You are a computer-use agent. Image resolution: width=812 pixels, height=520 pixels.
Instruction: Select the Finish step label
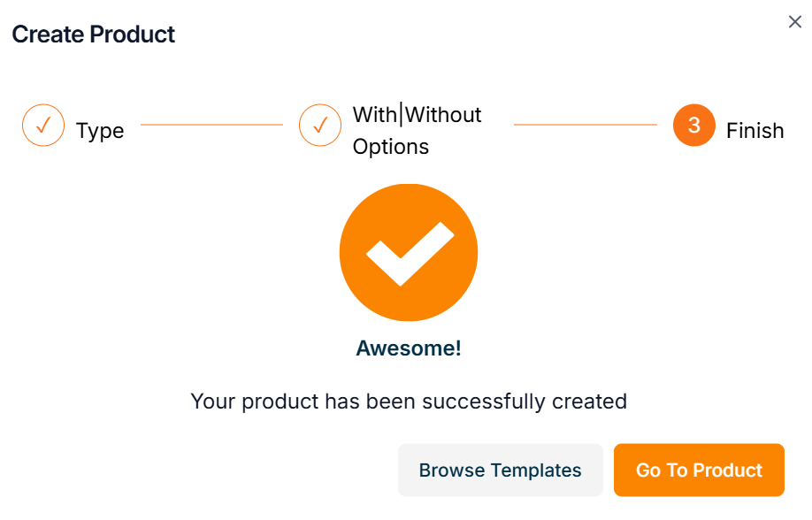pyautogui.click(x=755, y=131)
